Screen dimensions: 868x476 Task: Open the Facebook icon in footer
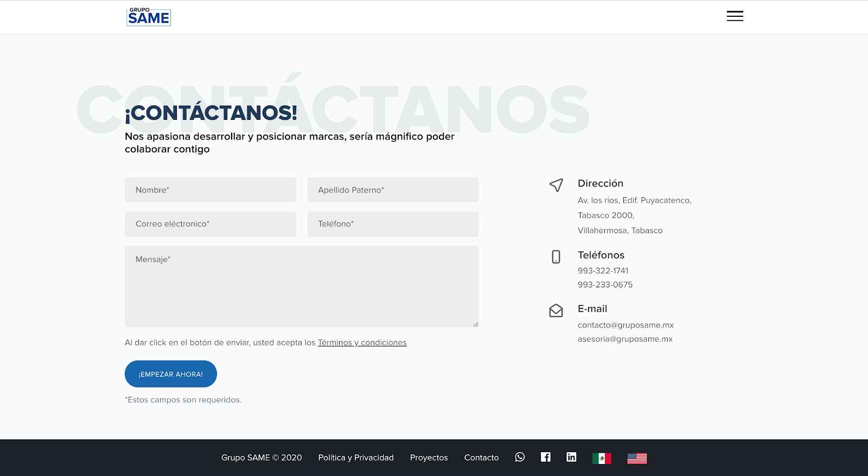(x=546, y=457)
